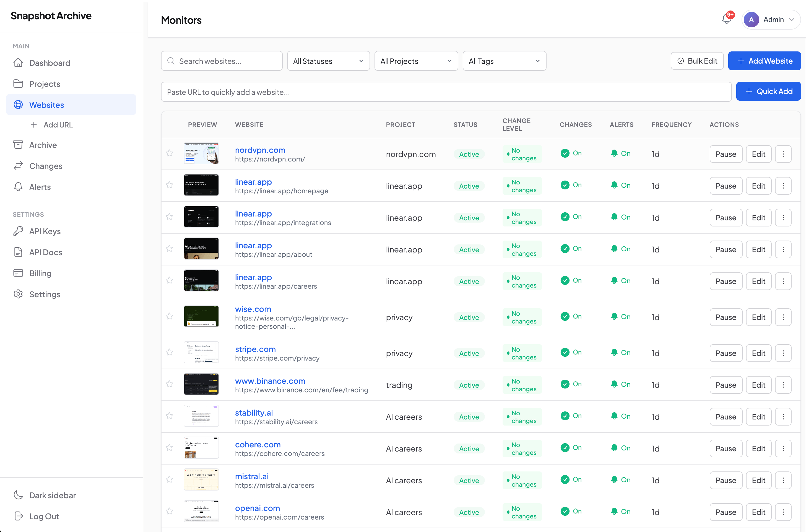The width and height of the screenshot is (806, 532).
Task: Pause the stability.ai monitor
Action: [x=726, y=417]
